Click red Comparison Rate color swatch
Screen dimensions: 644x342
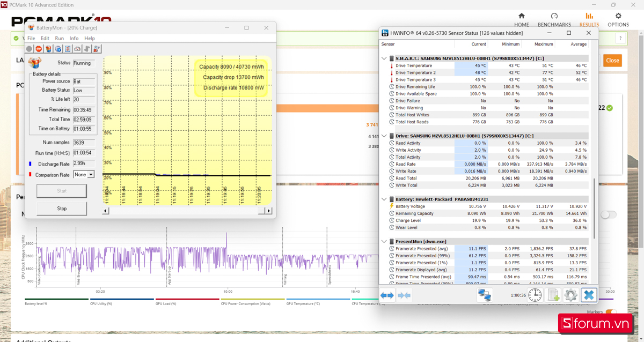point(31,175)
